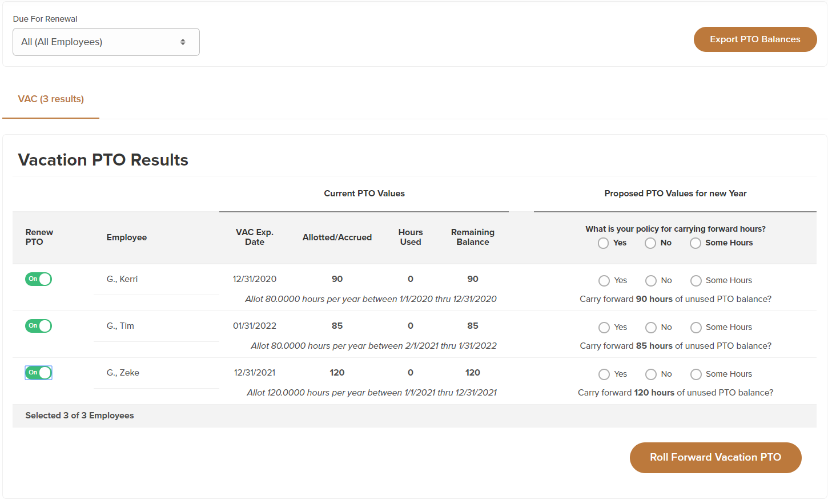
Task: Click Roll Forward Vacation PTO button
Action: tap(716, 458)
